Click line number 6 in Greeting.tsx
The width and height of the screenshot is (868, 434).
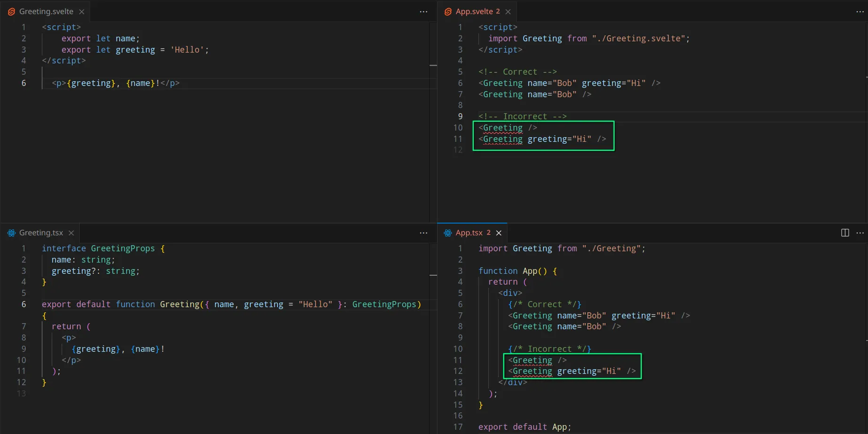(x=23, y=304)
